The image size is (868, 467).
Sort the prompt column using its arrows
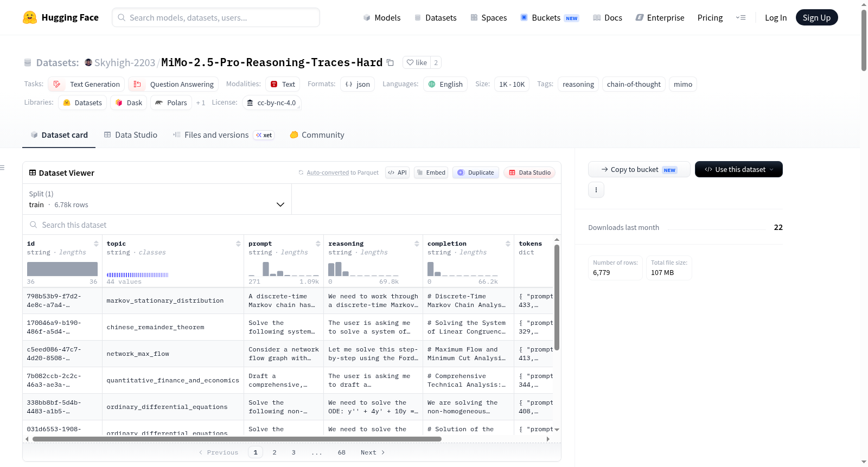pos(318,244)
